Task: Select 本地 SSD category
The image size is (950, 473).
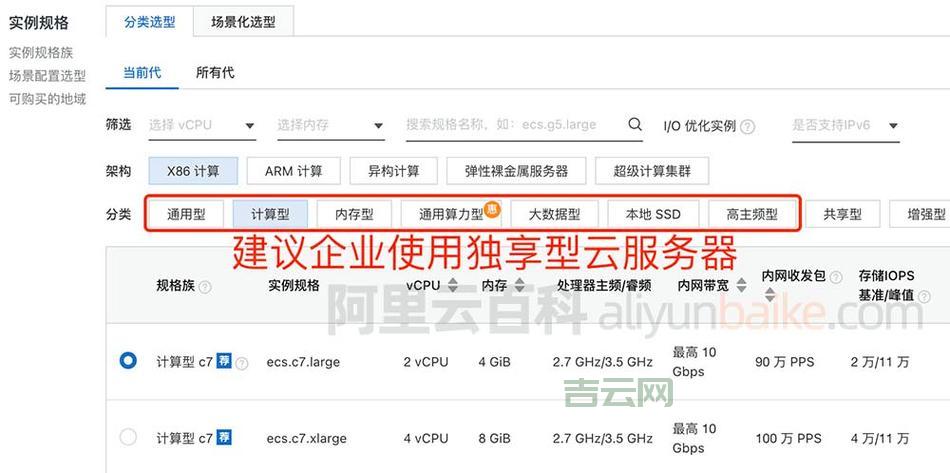Action: 653,214
